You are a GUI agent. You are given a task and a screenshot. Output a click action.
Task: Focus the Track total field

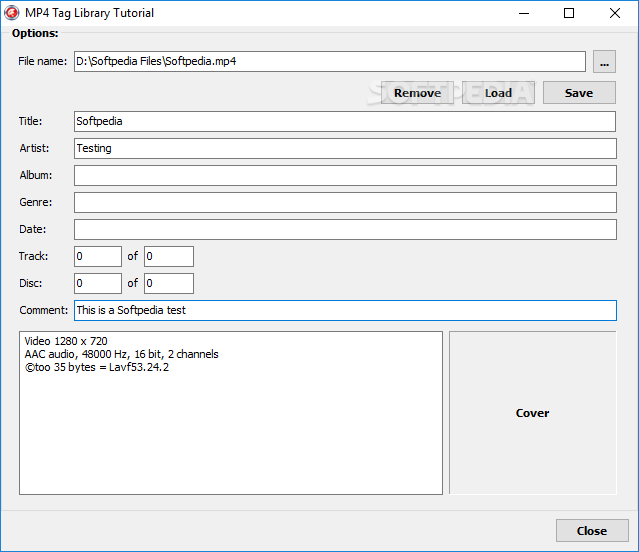169,256
